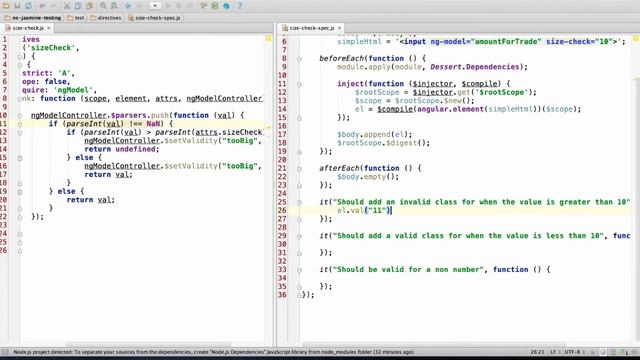
Task: Click the Debug toolbar icon
Action: point(179,6)
